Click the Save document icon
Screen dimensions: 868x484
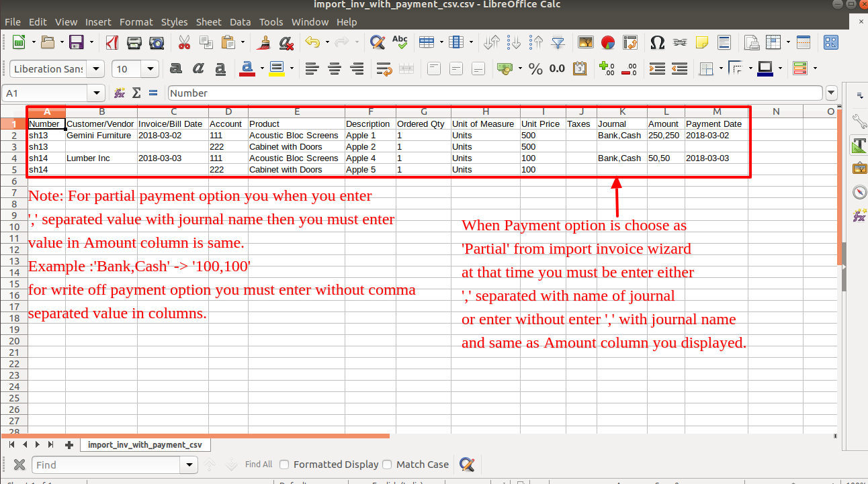77,43
